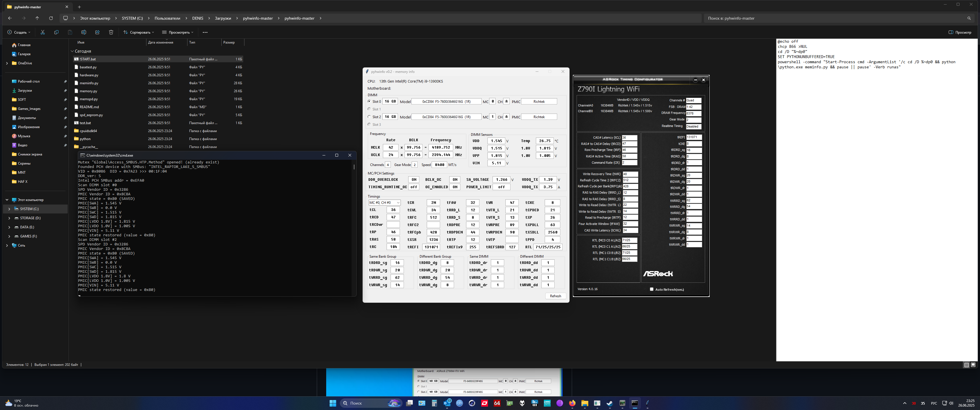Click the Copy icon in Explorer toolbar

click(56, 32)
